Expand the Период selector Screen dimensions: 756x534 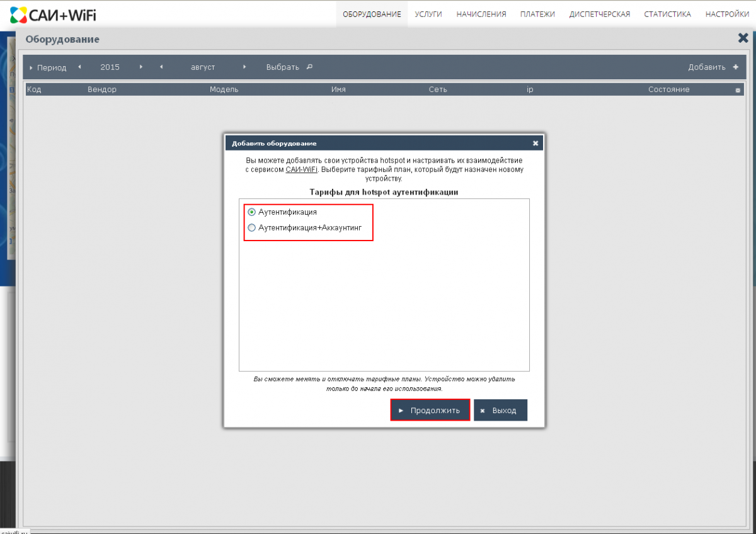pyautogui.click(x=47, y=67)
